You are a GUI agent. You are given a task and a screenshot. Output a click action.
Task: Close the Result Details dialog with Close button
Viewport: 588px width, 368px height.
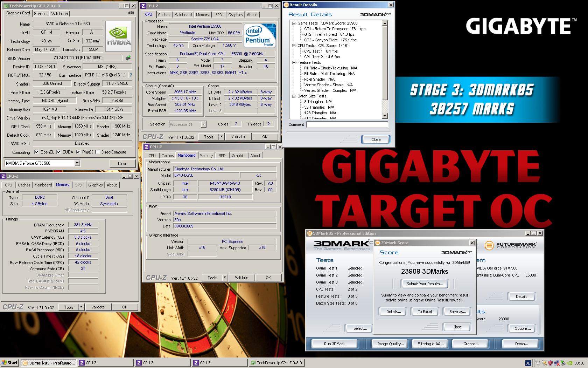(376, 139)
